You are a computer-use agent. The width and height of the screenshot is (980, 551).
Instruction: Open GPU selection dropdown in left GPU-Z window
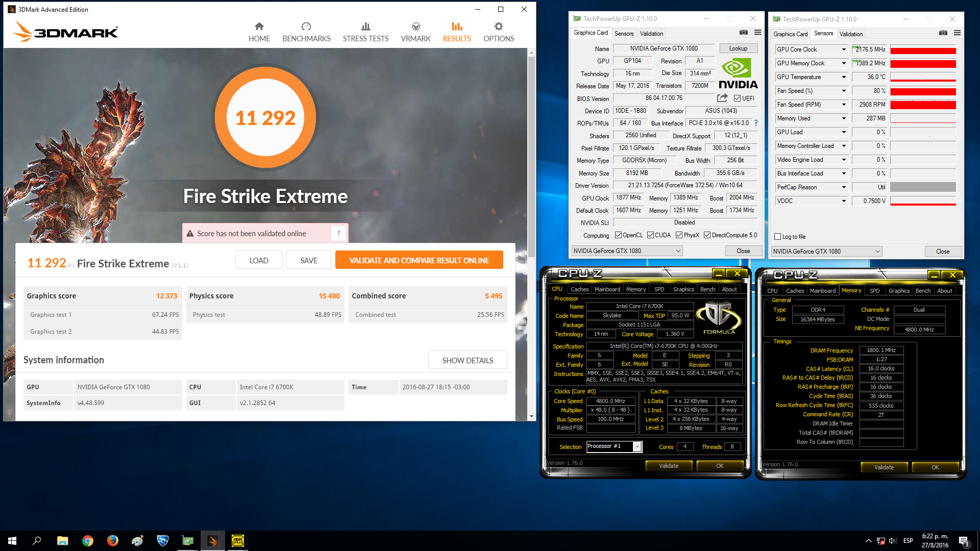pos(627,251)
